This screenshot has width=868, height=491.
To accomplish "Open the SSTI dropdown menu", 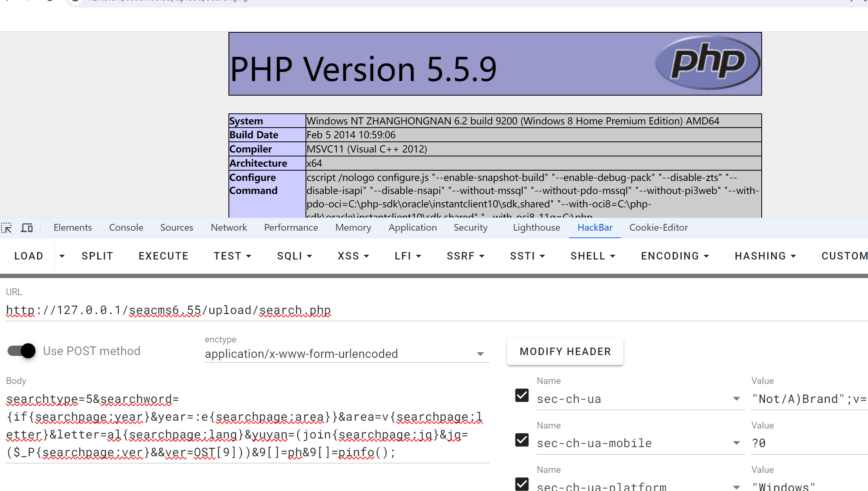I will tap(527, 256).
